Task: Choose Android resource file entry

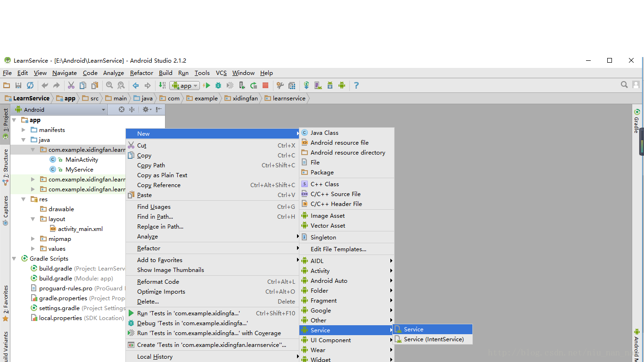Action: click(x=347, y=143)
